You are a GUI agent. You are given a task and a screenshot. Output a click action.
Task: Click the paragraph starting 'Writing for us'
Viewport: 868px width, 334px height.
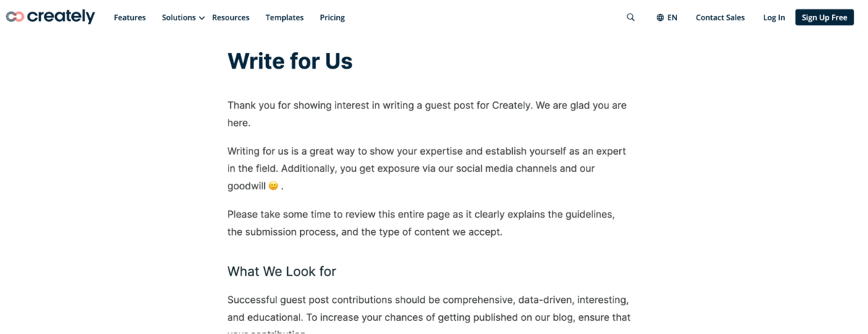pyautogui.click(x=427, y=168)
